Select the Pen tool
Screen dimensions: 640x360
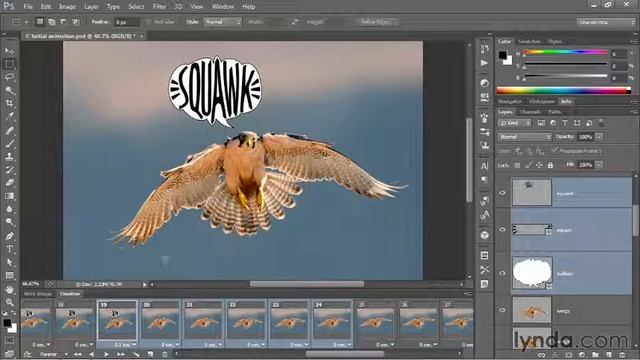coord(9,236)
